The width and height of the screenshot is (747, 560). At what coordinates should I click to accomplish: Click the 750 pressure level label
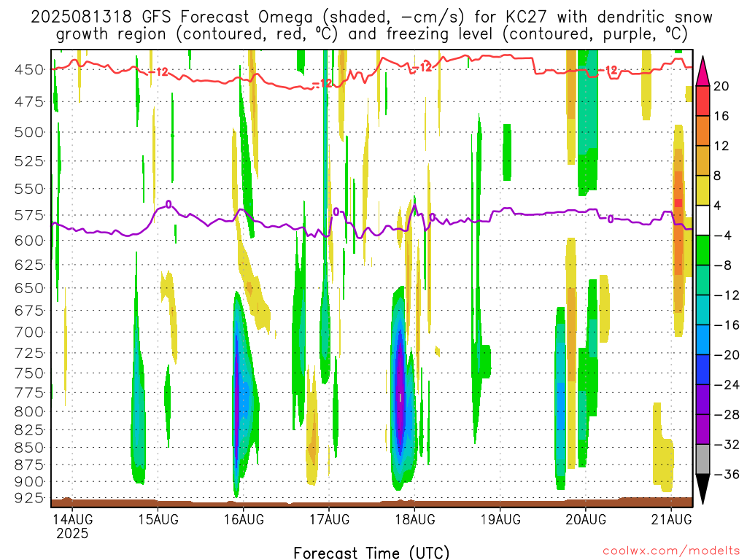tap(29, 373)
